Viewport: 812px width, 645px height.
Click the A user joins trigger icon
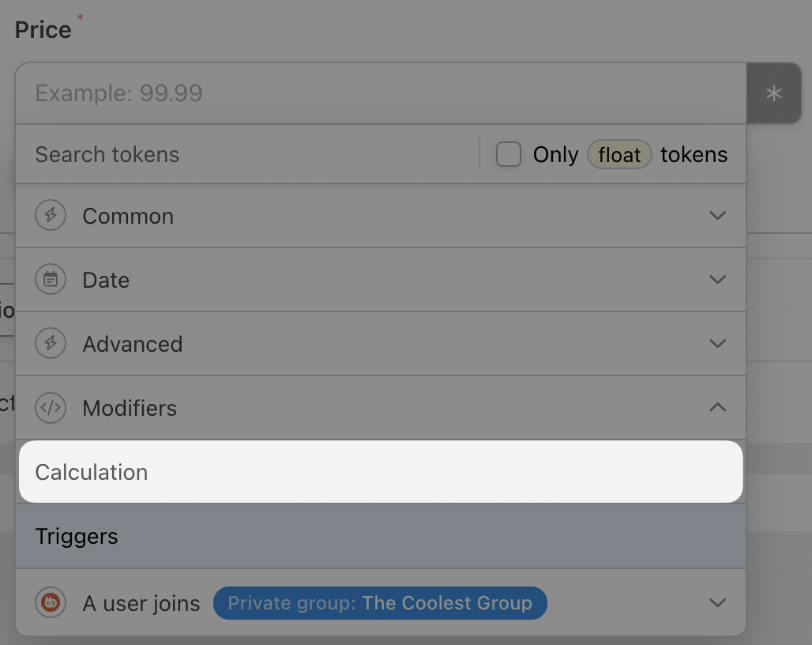[x=51, y=602]
